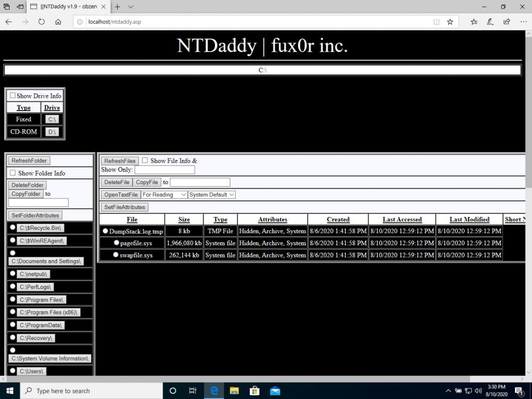Sort files by the Size column header
532x399 pixels.
(184, 219)
